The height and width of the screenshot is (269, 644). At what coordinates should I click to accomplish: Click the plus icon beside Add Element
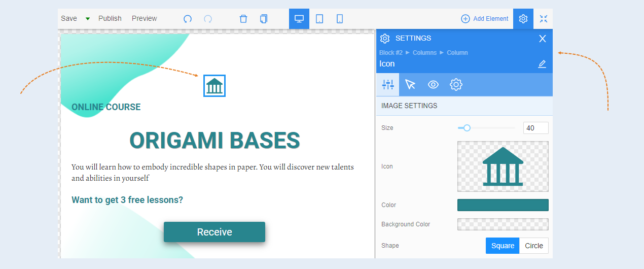click(x=466, y=19)
